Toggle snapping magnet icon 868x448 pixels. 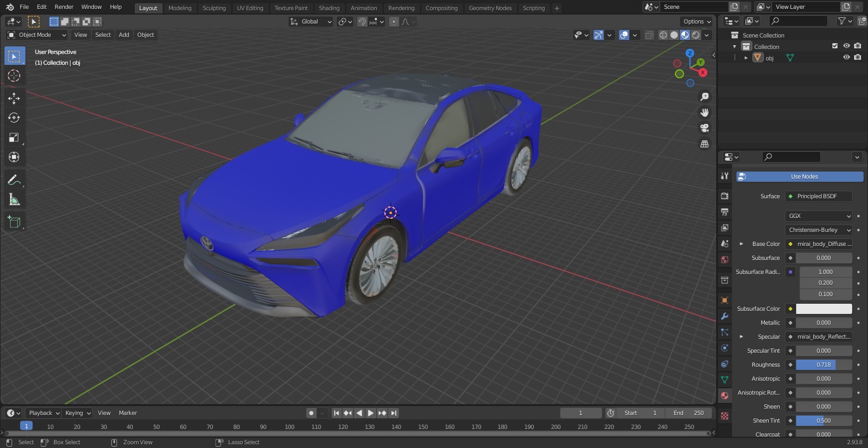362,22
